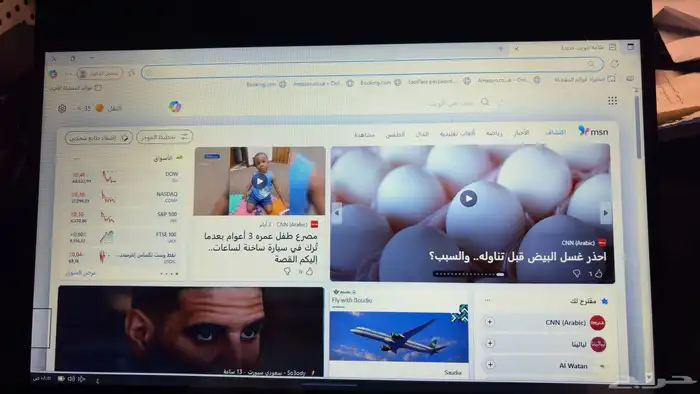700x394 pixels.
Task: Click the browser refresh icon
Action: tap(615, 64)
